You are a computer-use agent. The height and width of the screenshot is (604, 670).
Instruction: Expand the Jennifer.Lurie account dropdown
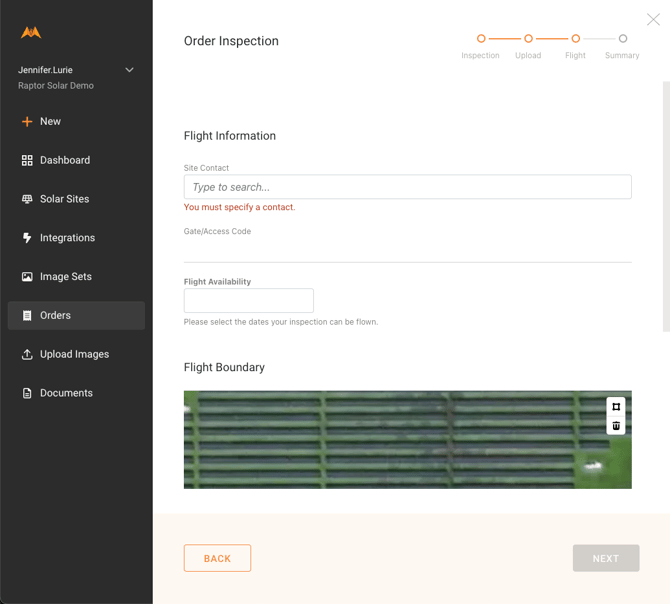pyautogui.click(x=129, y=70)
